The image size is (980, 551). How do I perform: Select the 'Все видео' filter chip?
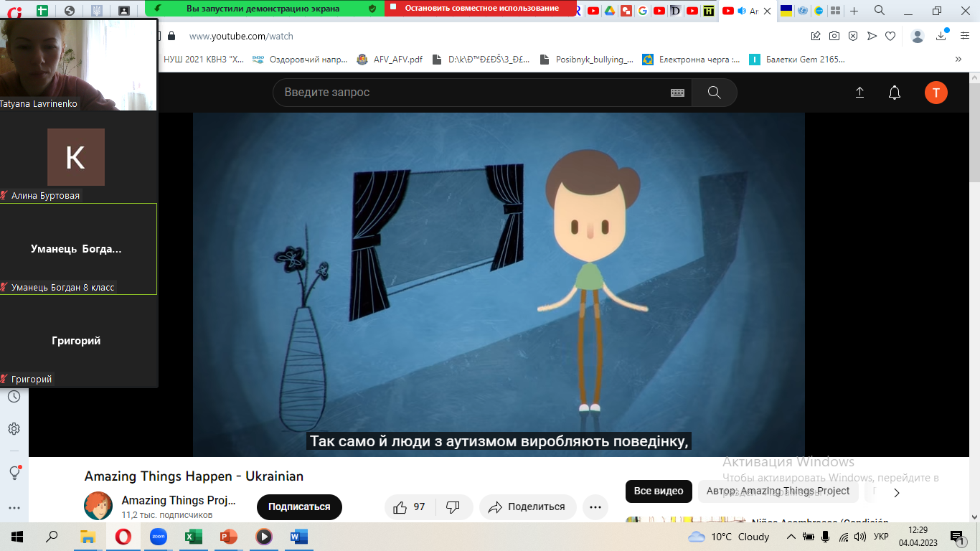coord(659,491)
